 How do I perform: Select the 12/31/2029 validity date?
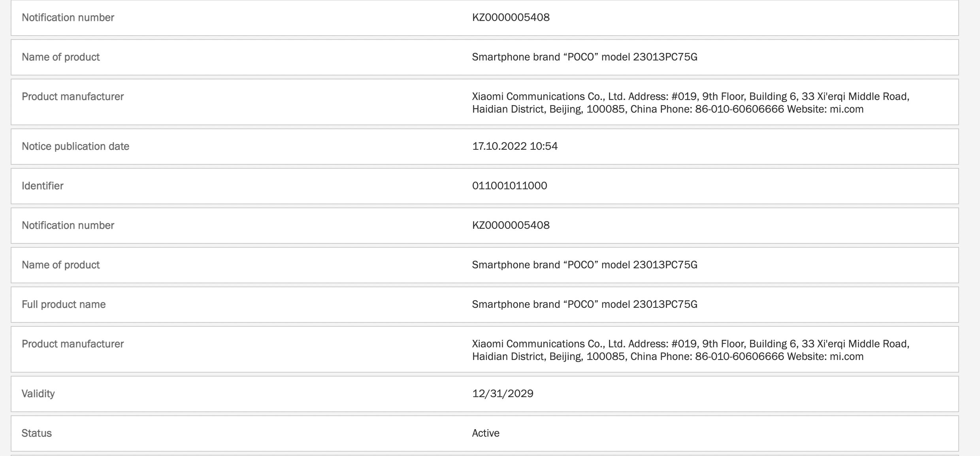click(x=503, y=394)
